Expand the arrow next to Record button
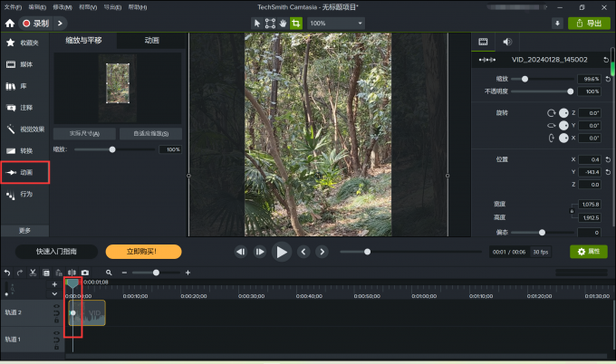This screenshot has width=616, height=364. coord(61,23)
